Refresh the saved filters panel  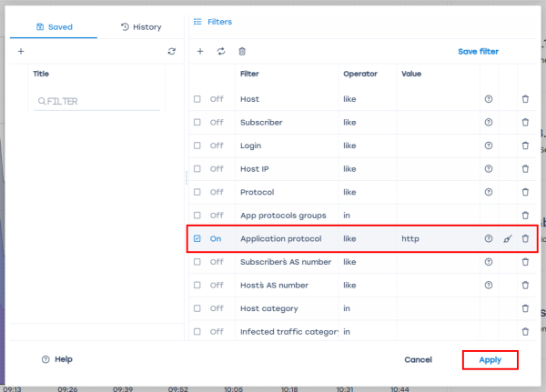coord(171,52)
